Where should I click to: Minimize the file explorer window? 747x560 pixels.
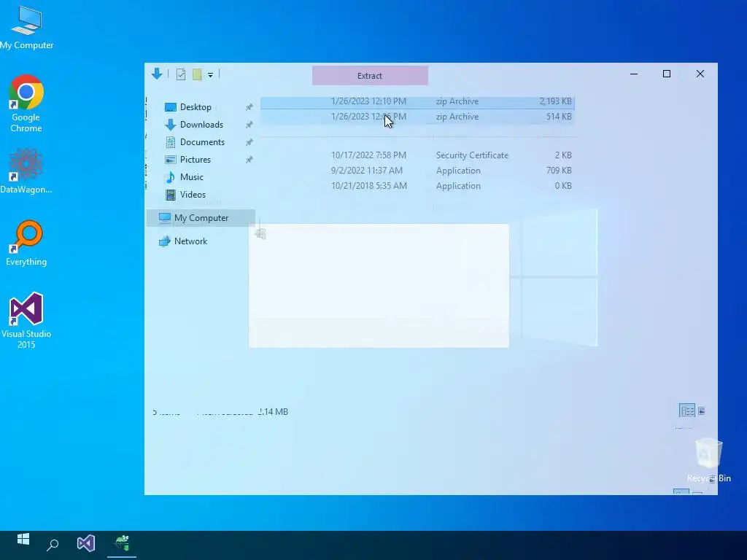pyautogui.click(x=634, y=74)
